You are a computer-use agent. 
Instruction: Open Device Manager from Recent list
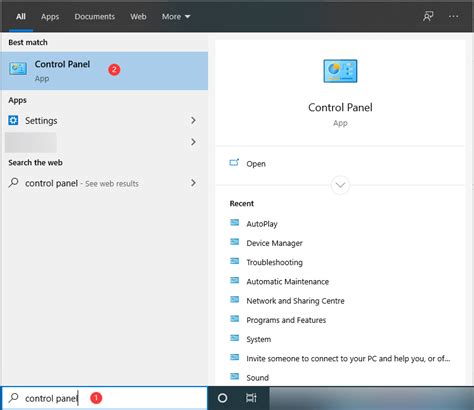(274, 243)
